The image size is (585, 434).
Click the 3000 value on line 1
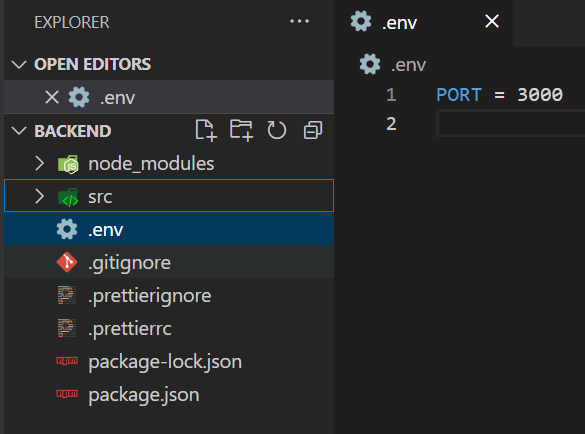(x=540, y=95)
